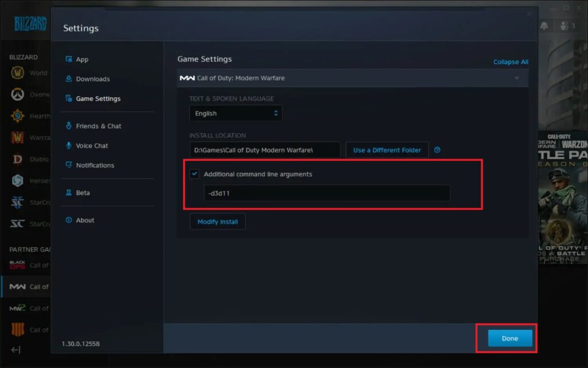Viewport: 588px width, 368px height.
Task: Click the Blizzard logo in main window
Action: pyautogui.click(x=30, y=24)
